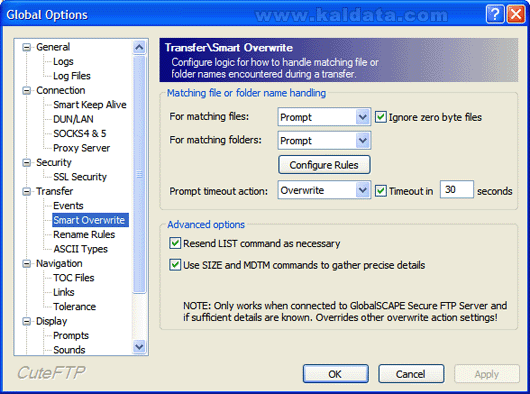Select Log Files in the options tree
The height and width of the screenshot is (394, 530).
72,76
